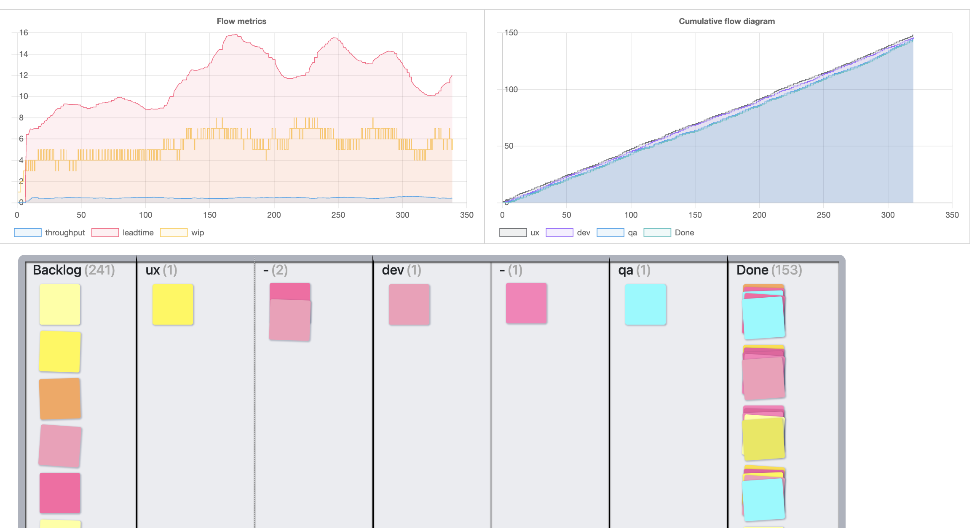Select the topmost pink card in the waiting column after ux

pos(290,291)
